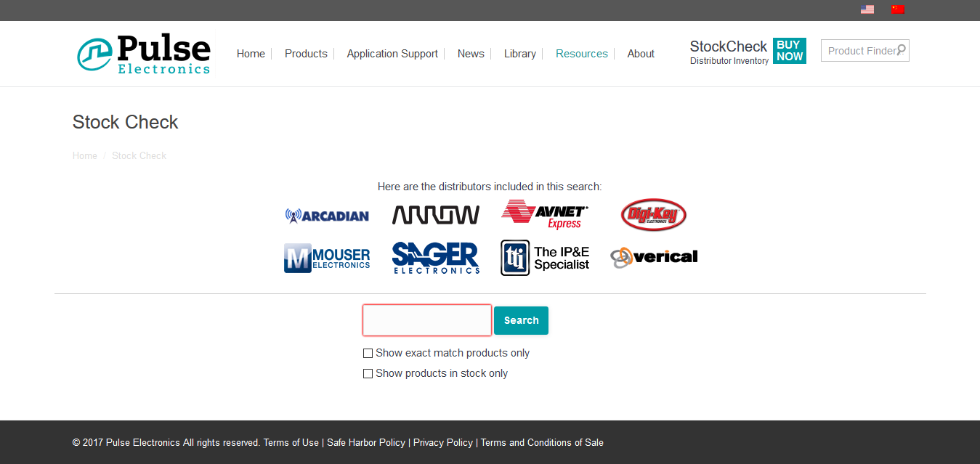Click the Avnet Express logo
Viewport: 980px width, 464px height.
tap(545, 214)
